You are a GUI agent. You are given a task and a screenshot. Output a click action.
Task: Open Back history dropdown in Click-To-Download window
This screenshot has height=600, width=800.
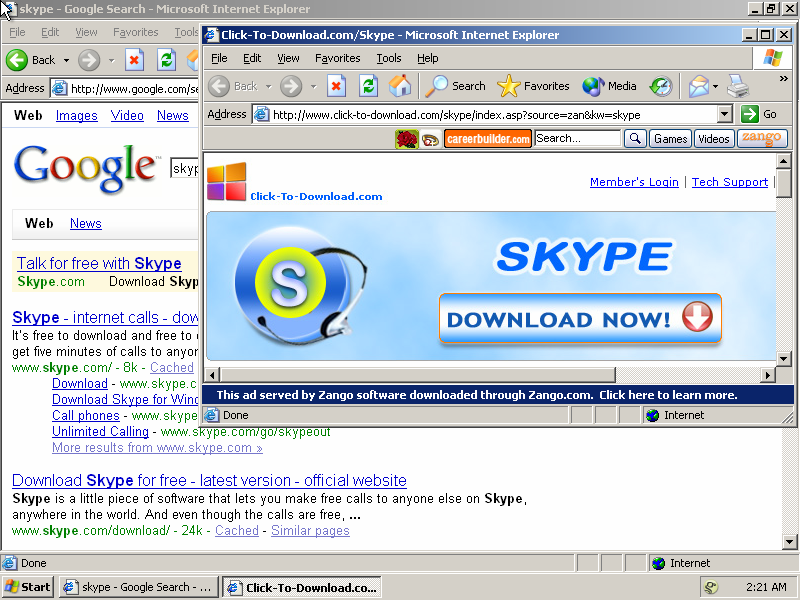point(269,87)
